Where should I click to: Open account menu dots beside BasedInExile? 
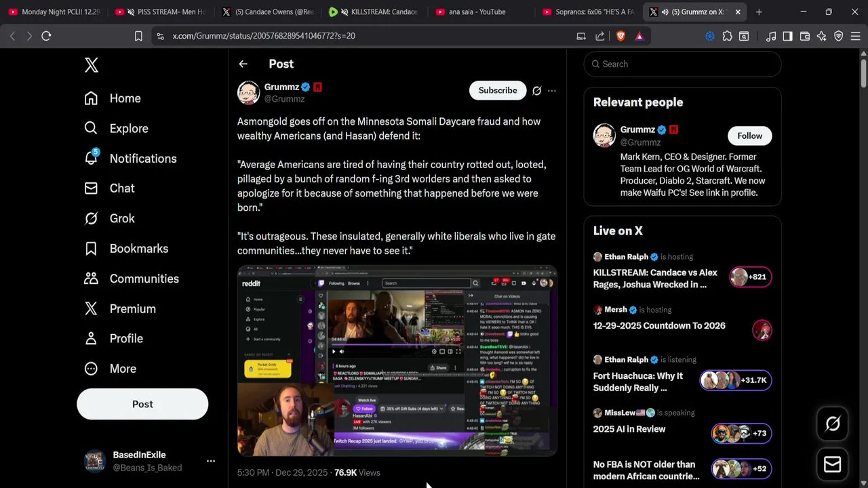[x=211, y=461]
